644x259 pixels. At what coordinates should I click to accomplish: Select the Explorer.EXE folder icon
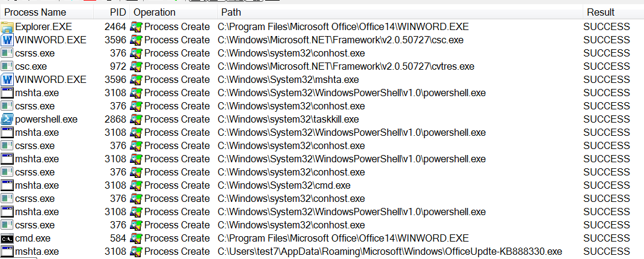click(7, 27)
